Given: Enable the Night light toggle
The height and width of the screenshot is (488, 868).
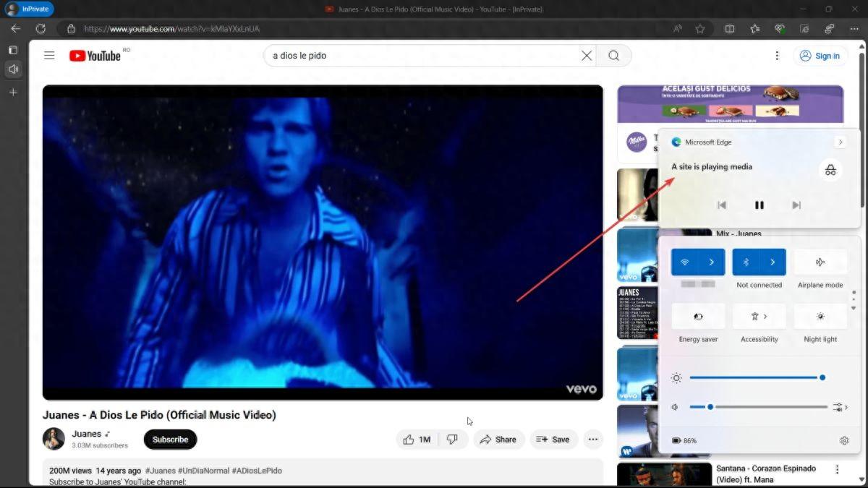Looking at the screenshot, I should [820, 317].
